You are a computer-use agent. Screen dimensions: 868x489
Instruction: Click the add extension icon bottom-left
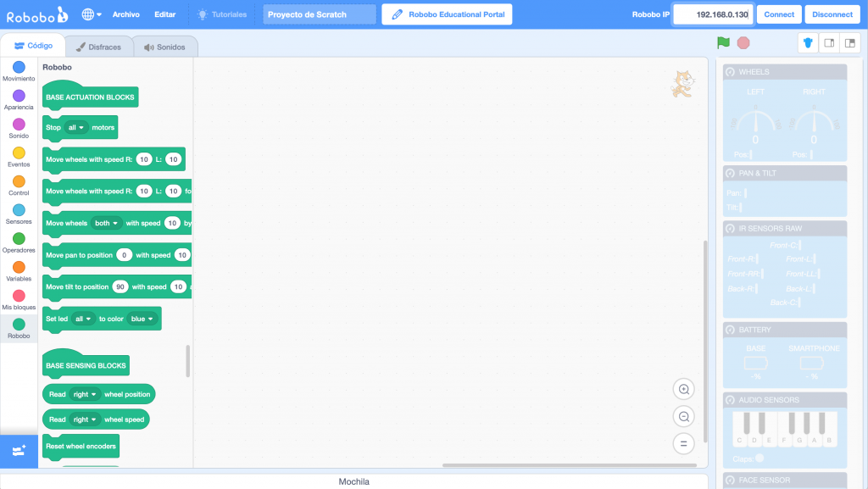tap(19, 452)
